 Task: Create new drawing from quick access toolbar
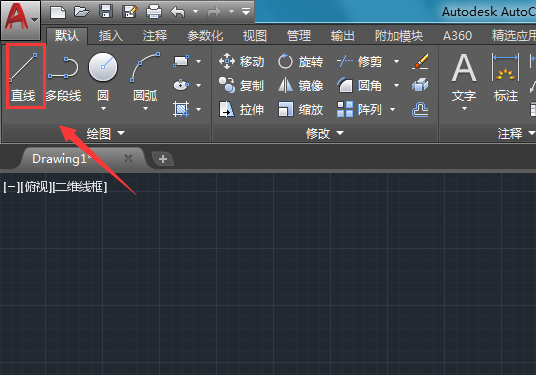click(x=58, y=12)
